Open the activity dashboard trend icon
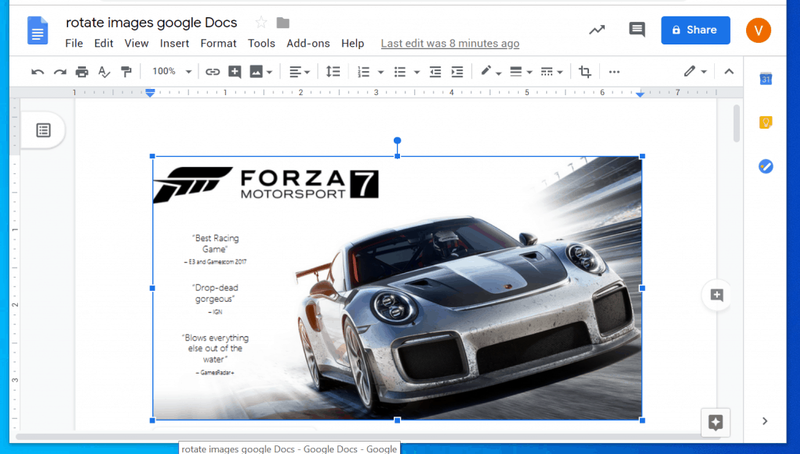 point(597,30)
